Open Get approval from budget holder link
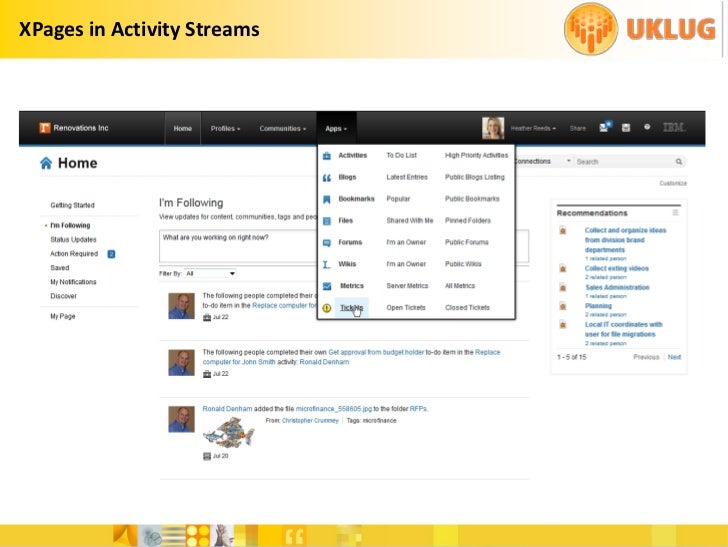This screenshot has height=547, width=728. [376, 352]
